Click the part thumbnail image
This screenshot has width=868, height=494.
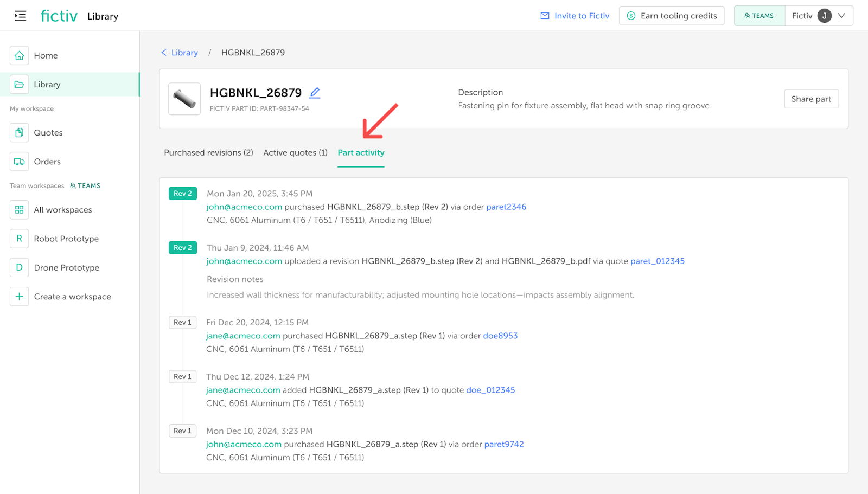click(x=184, y=99)
